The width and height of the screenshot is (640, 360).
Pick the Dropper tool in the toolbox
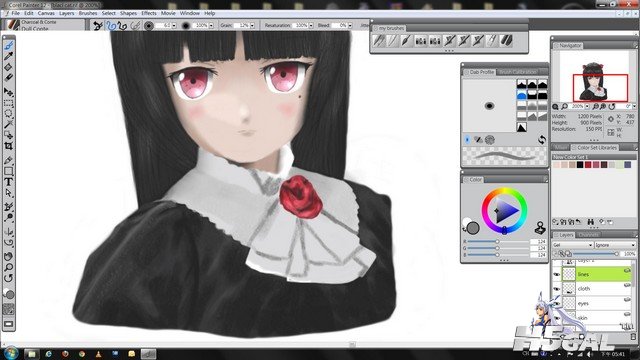click(x=9, y=56)
